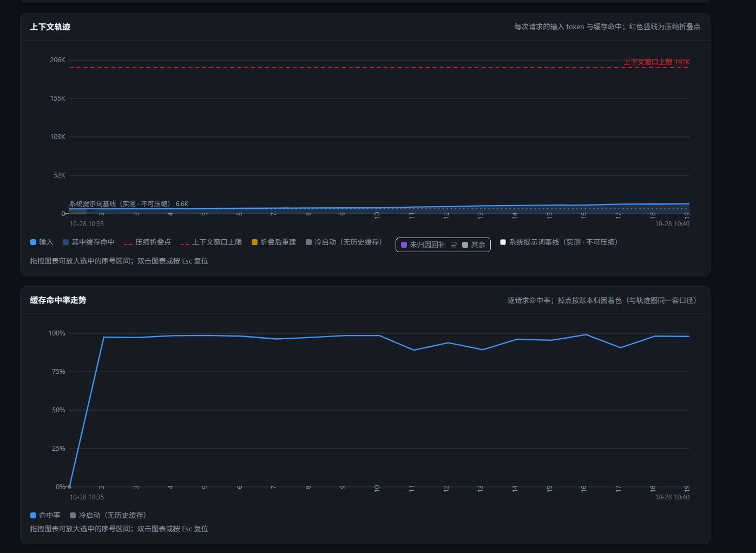756x553 pixels.
Task: Click the 103K y-axis label
Action: click(57, 137)
